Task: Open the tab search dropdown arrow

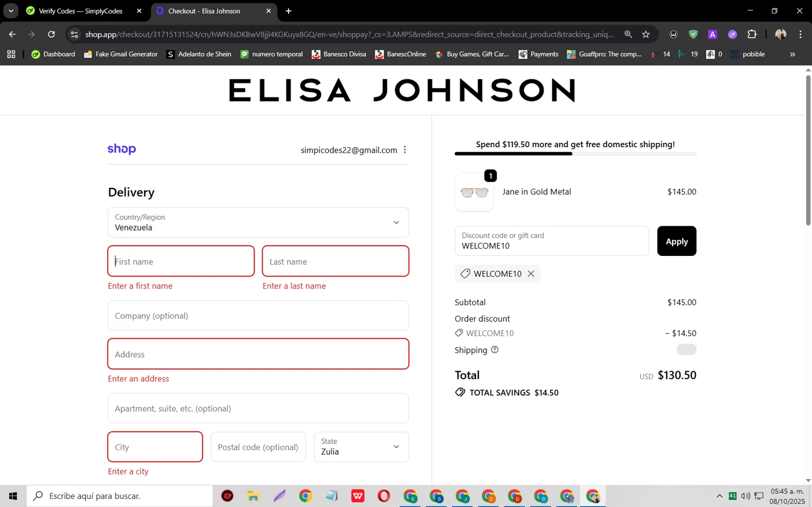Action: (x=11, y=11)
